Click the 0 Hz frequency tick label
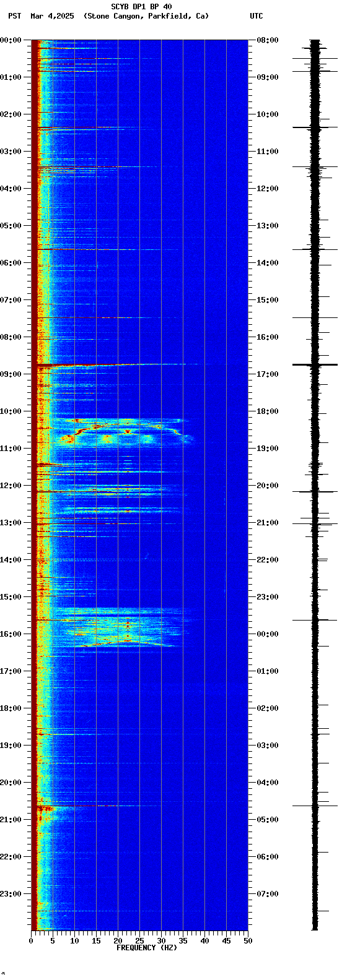The height and width of the screenshot is (980, 342). click(31, 941)
